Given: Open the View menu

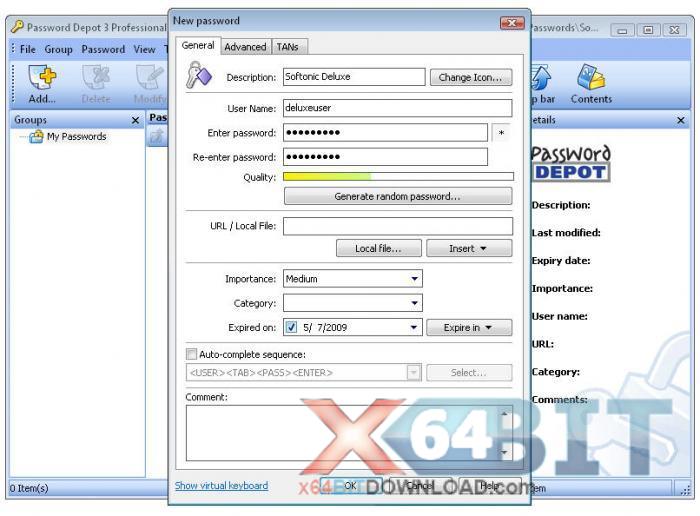Looking at the screenshot, I should (144, 50).
